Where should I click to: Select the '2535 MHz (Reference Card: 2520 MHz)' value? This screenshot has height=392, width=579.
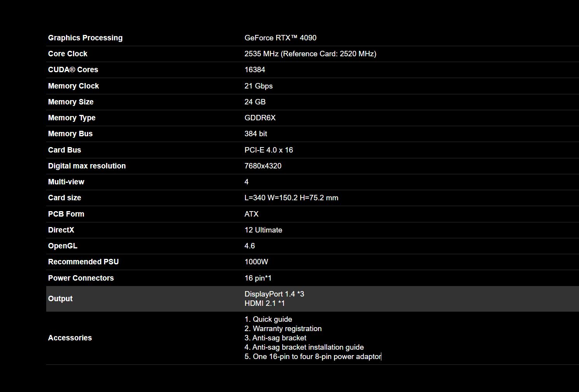click(x=310, y=54)
